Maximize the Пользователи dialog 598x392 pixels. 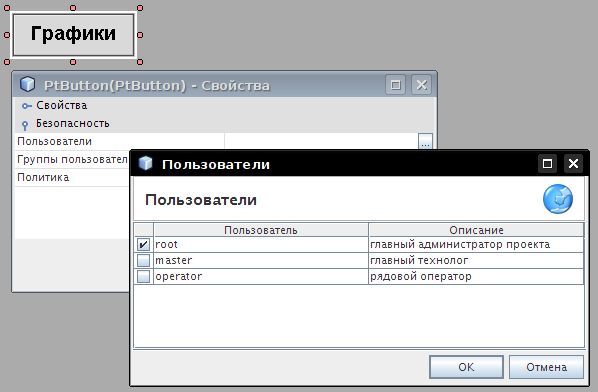pos(547,164)
